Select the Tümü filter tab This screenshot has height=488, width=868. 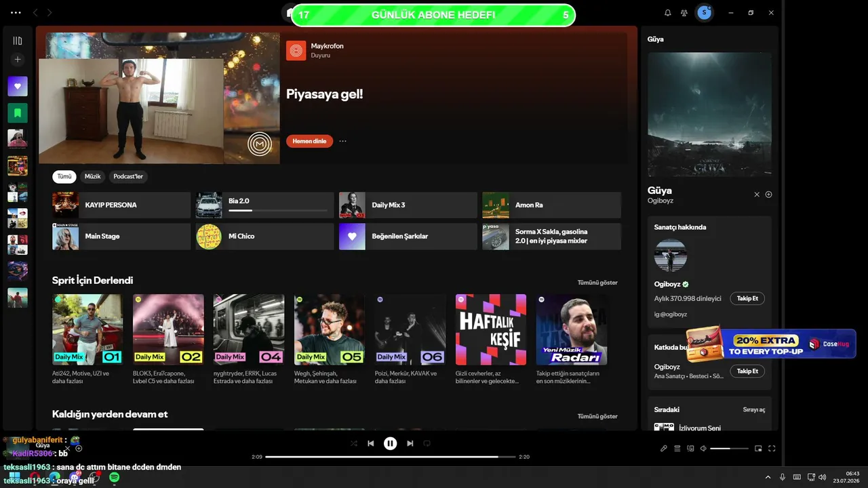point(64,177)
